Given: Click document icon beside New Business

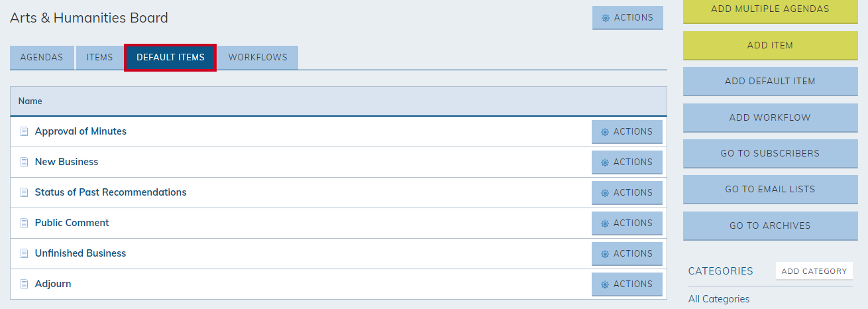Looking at the screenshot, I should pyautogui.click(x=25, y=162).
